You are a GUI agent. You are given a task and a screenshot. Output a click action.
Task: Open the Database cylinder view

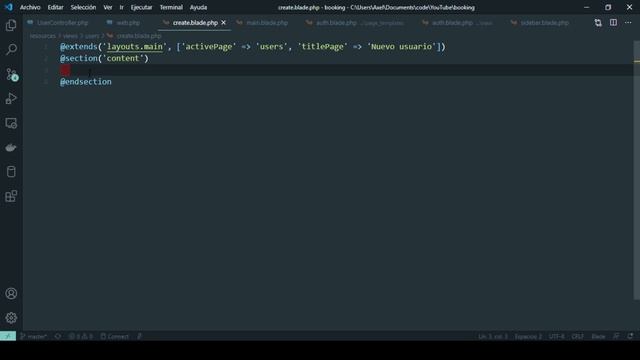(x=11, y=172)
